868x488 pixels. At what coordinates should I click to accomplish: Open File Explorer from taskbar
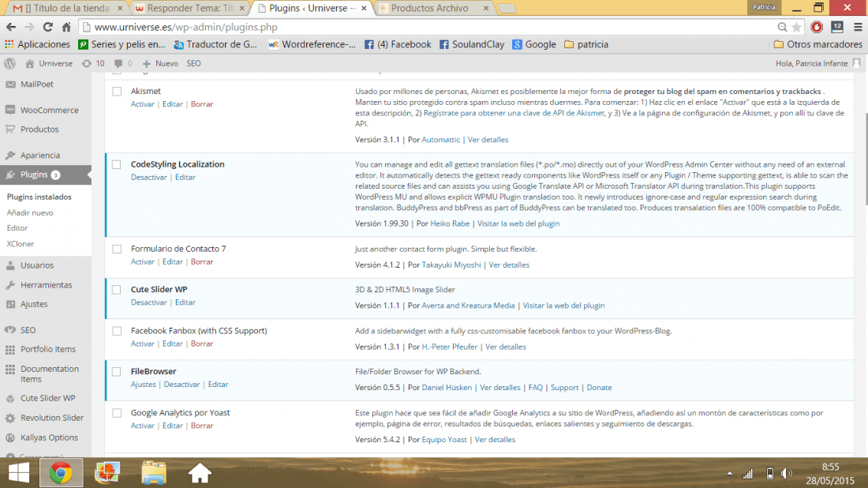tap(153, 473)
